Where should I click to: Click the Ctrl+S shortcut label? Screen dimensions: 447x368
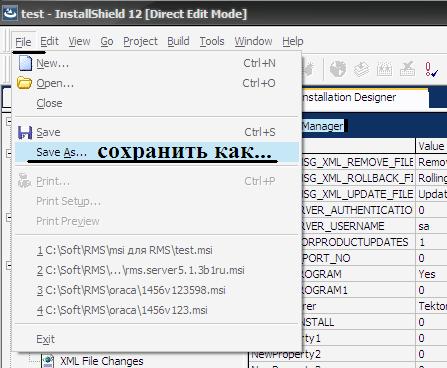[x=260, y=132]
